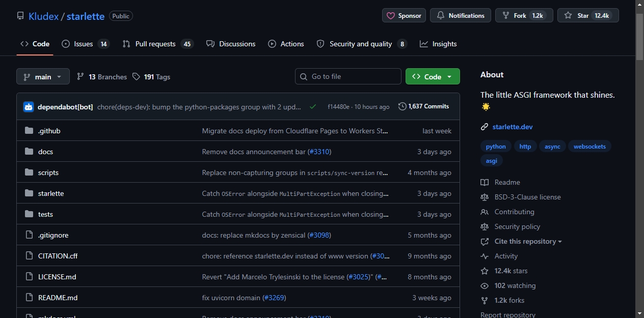
Task: Open the tests folder
Action: coord(45,214)
